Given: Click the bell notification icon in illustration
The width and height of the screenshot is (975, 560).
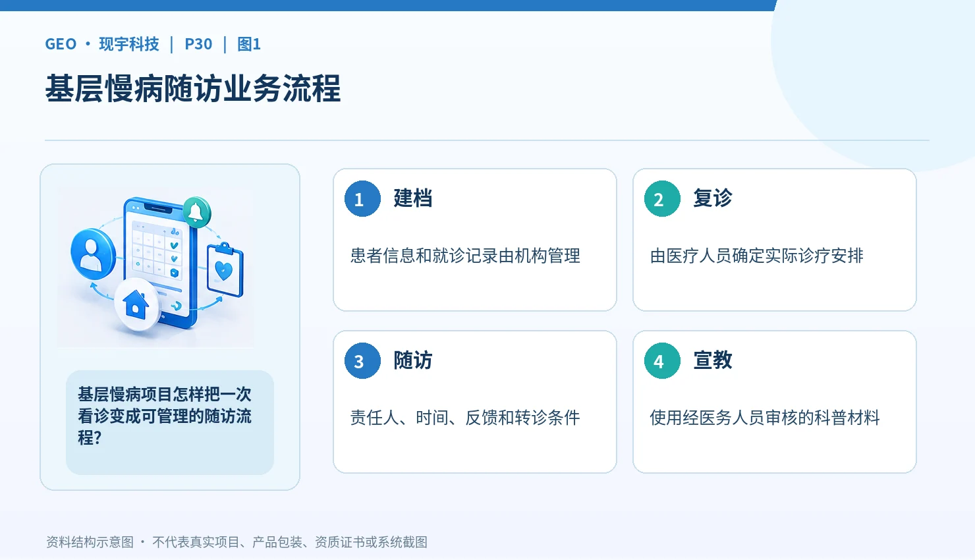Looking at the screenshot, I should [x=196, y=212].
